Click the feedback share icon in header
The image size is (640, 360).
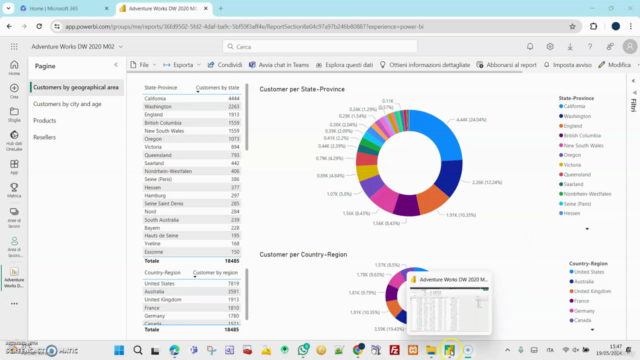(x=610, y=47)
